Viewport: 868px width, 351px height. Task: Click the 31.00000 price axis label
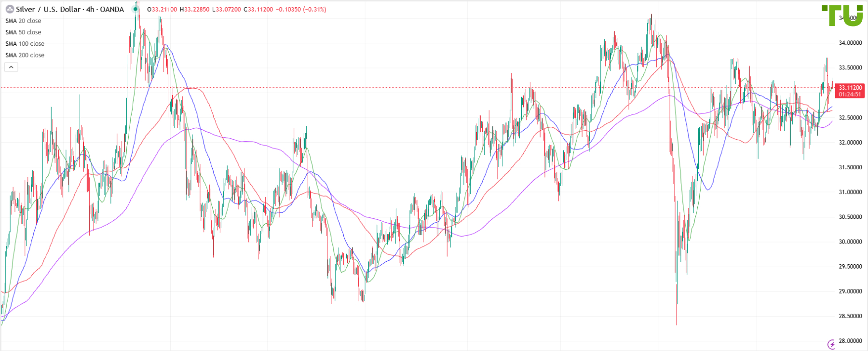(x=850, y=192)
